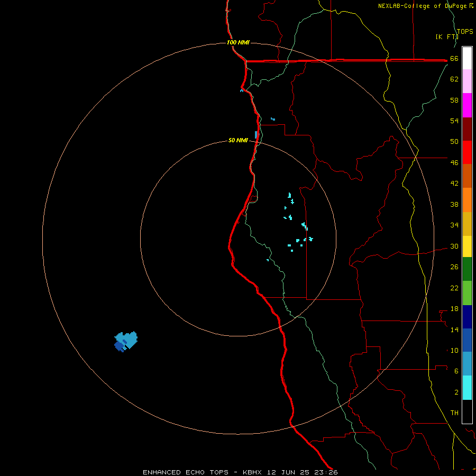Select the 26 legend value
The image size is (476, 476).
[454, 267]
